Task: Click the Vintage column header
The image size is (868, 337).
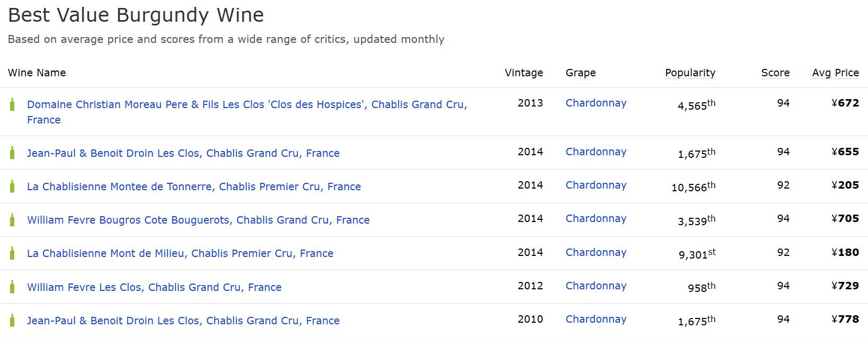Action: (x=524, y=73)
